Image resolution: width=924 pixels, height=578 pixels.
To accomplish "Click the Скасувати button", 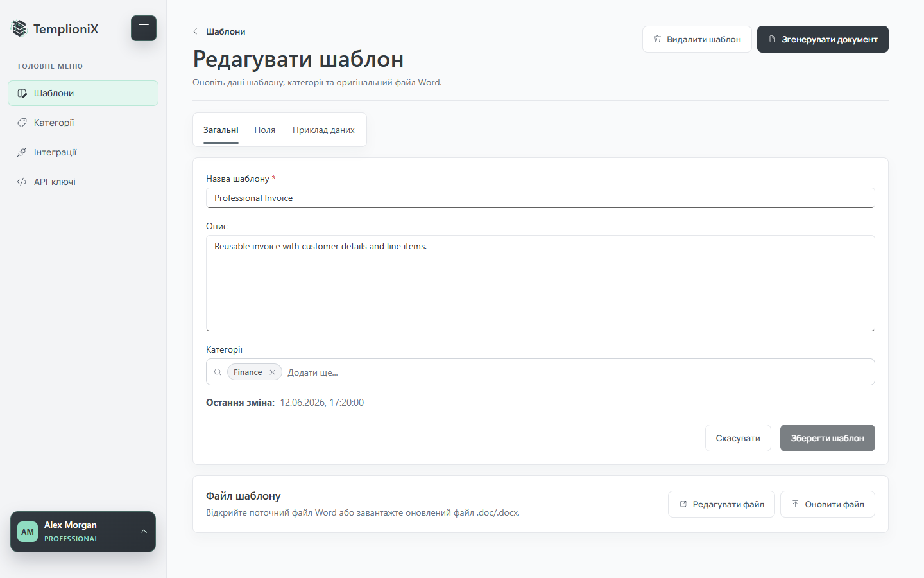I will pyautogui.click(x=738, y=438).
